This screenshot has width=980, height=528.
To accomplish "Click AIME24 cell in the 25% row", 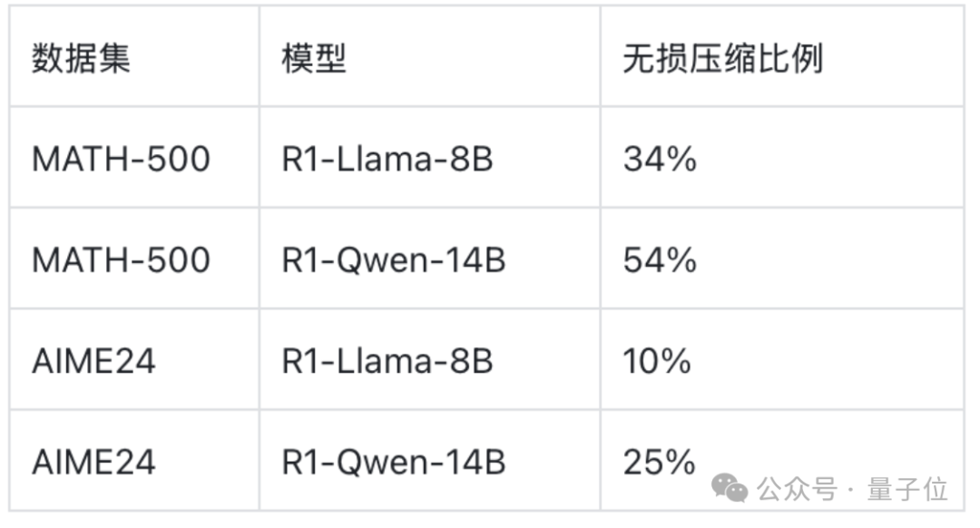I will (x=93, y=462).
